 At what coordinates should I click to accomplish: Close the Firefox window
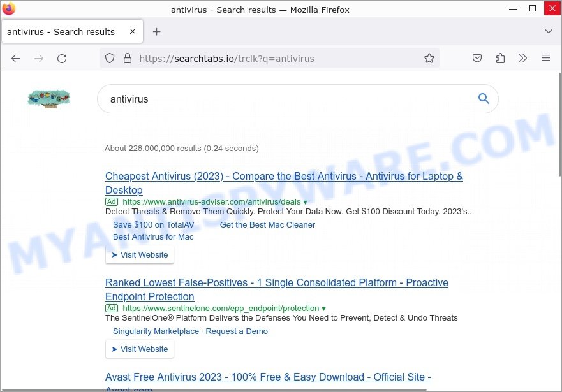pos(552,8)
